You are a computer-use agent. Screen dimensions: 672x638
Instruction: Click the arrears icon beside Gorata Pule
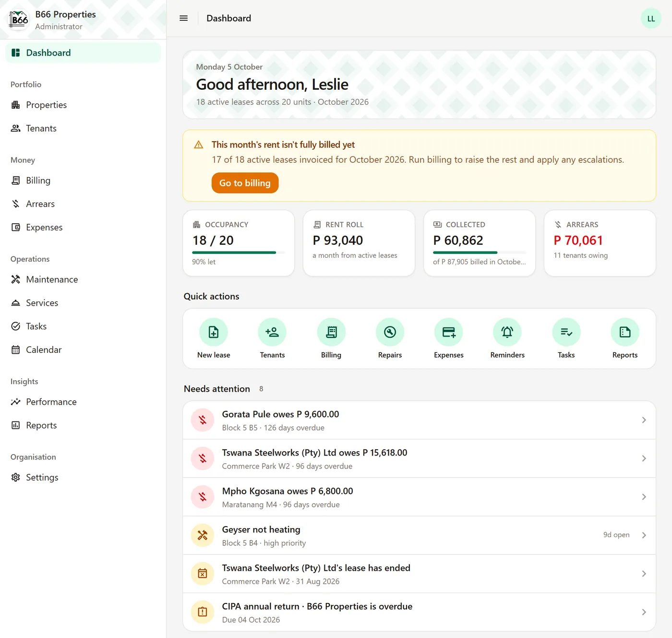tap(203, 420)
